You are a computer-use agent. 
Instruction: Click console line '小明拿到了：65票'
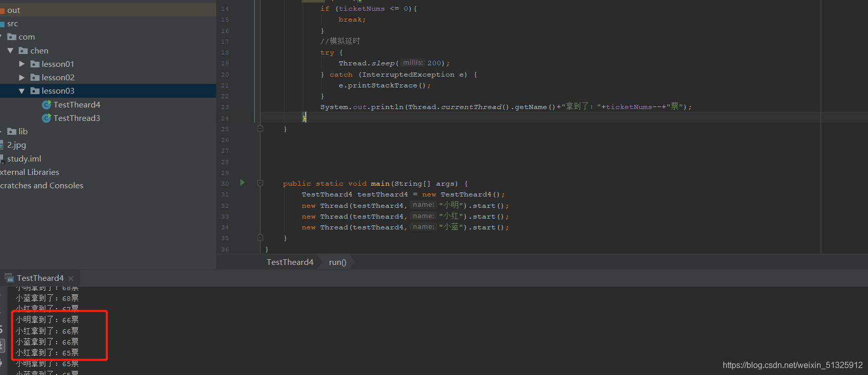[47, 364]
